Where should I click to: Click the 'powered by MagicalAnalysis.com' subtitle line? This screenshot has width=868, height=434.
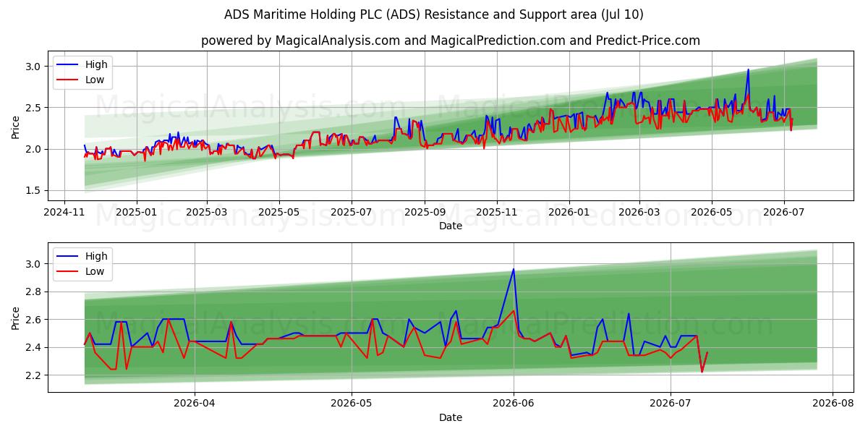[x=451, y=41]
